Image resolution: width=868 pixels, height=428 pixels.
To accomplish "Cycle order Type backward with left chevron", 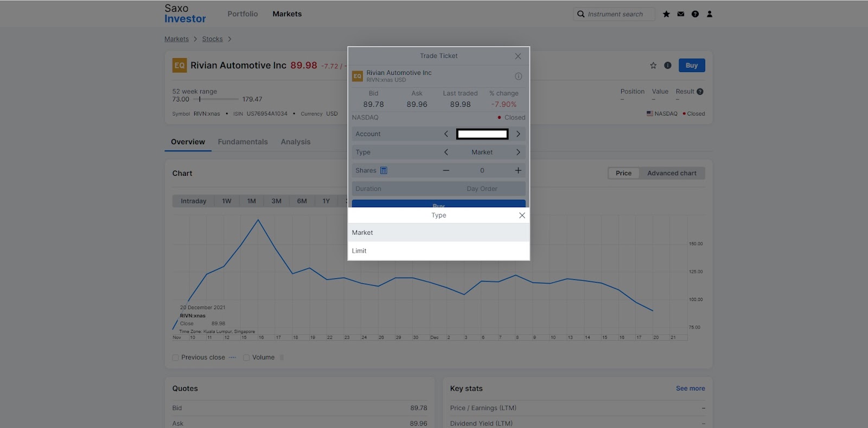I will pos(446,152).
